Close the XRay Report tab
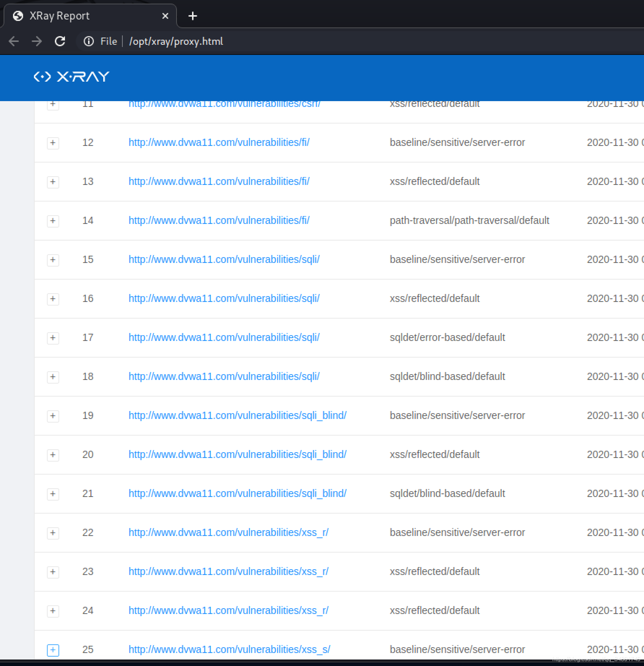Screen dimensions: 644x666 tap(165, 16)
